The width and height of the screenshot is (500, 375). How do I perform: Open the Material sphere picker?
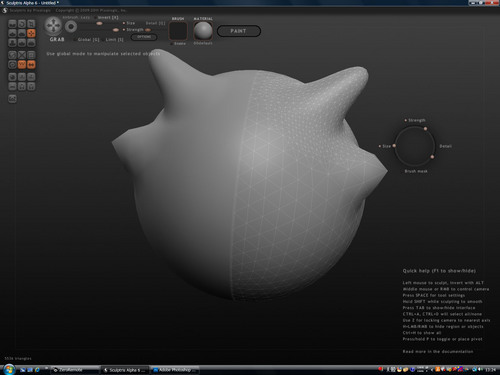[x=203, y=31]
